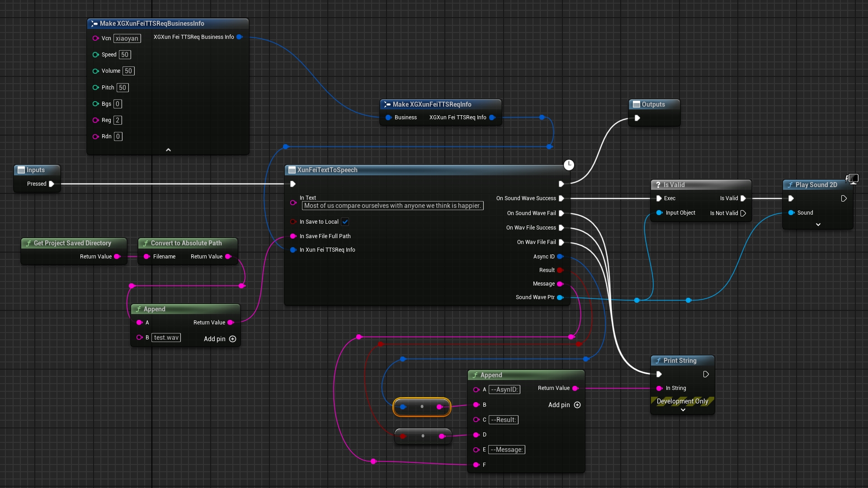
Task: Collapse the Make XGXunFeiTTSReqBusinessInfo node pins
Action: pos(168,150)
